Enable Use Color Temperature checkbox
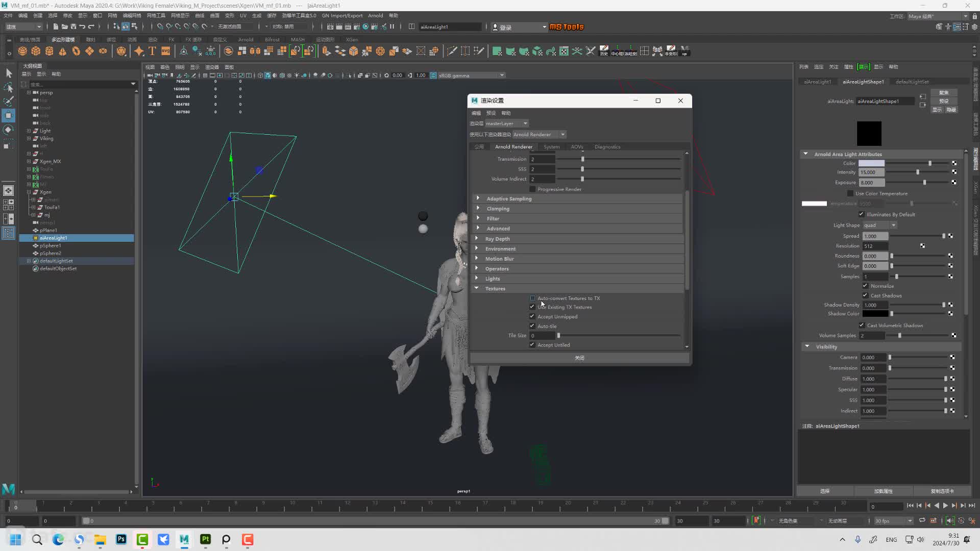Image resolution: width=980 pixels, height=551 pixels. (850, 193)
